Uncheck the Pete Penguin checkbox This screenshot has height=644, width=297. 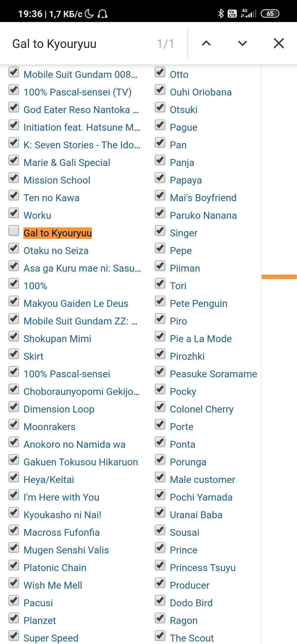[x=160, y=301]
